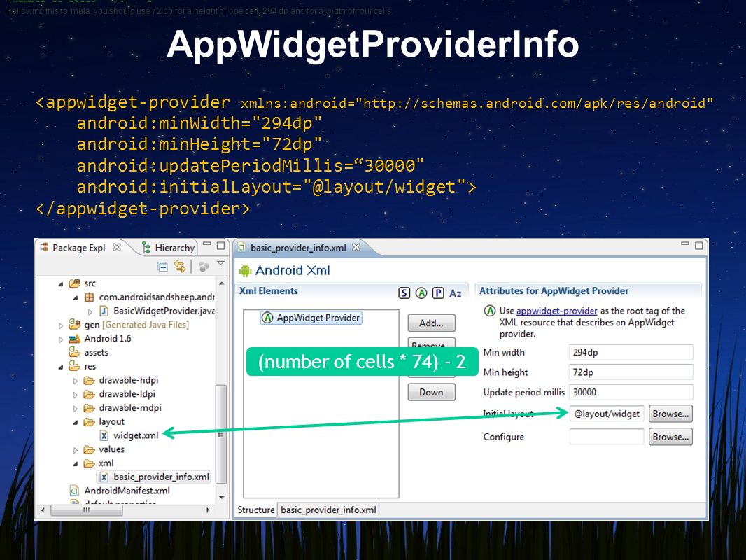Click the assets folder icon
This screenshot has width=746, height=560.
click(74, 352)
